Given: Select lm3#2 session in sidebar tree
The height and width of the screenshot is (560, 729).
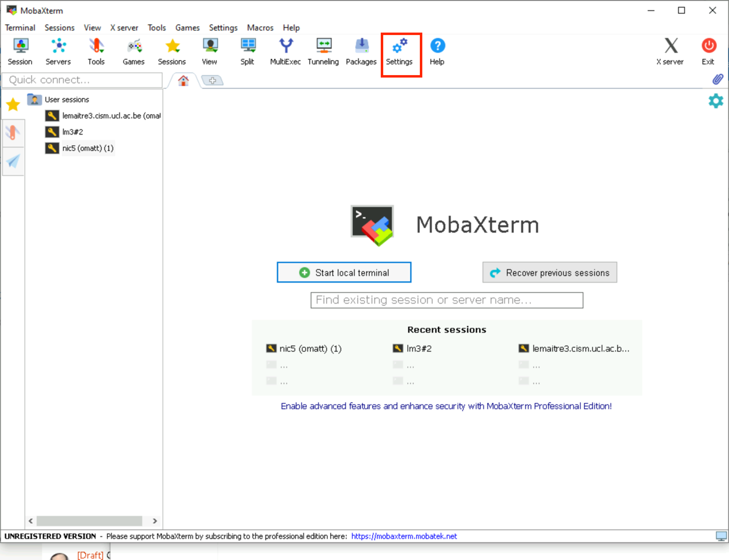Looking at the screenshot, I should coord(65,132).
